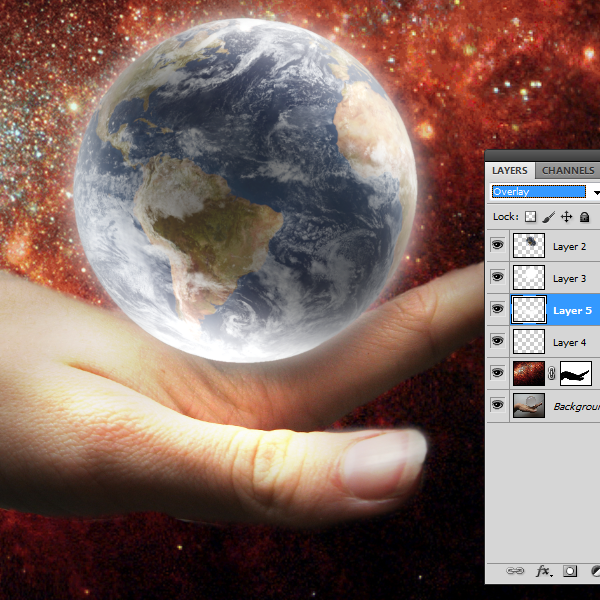Open the fx layer style menu

click(544, 571)
